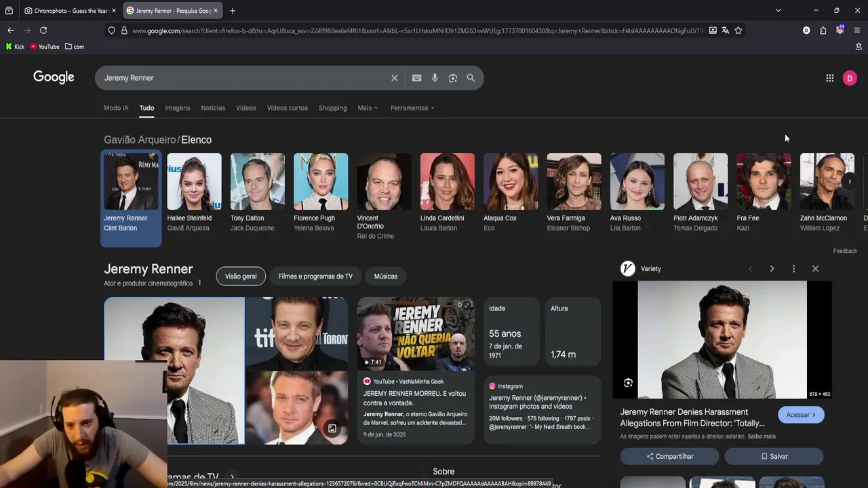Open the Google apps grid
This screenshot has height=488, width=868.
coord(829,78)
